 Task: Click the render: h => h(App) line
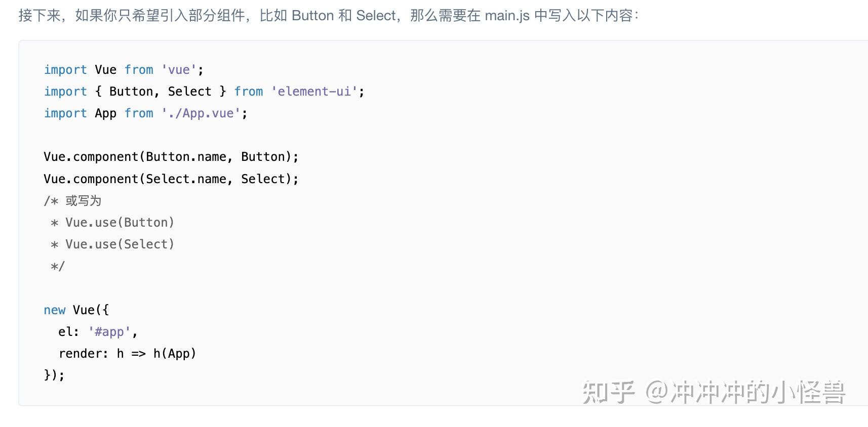tap(127, 354)
